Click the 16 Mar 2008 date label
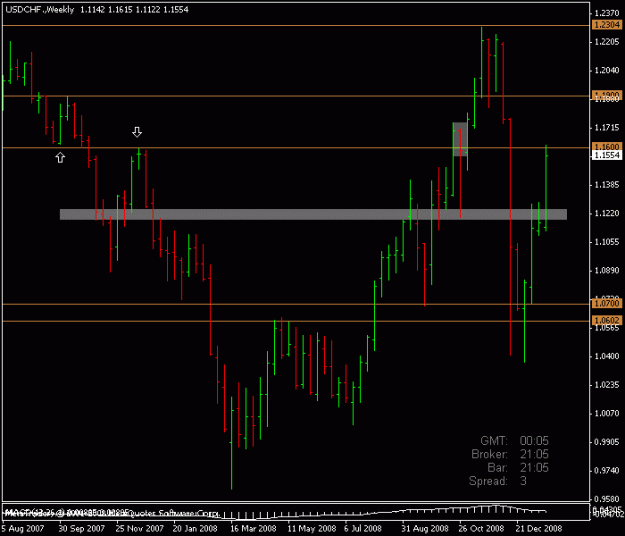Image resolution: width=625 pixels, height=536 pixels. click(x=253, y=529)
